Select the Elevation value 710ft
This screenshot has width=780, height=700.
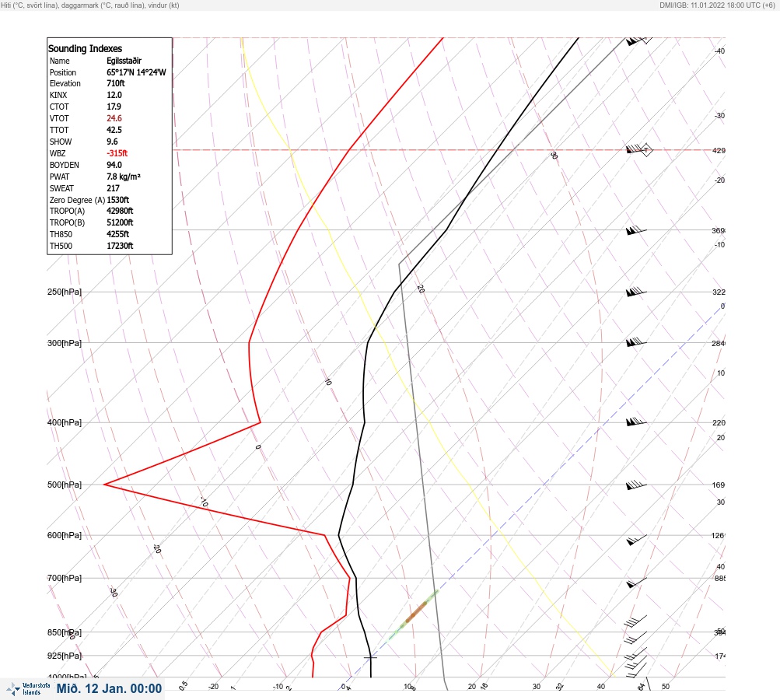tap(115, 83)
